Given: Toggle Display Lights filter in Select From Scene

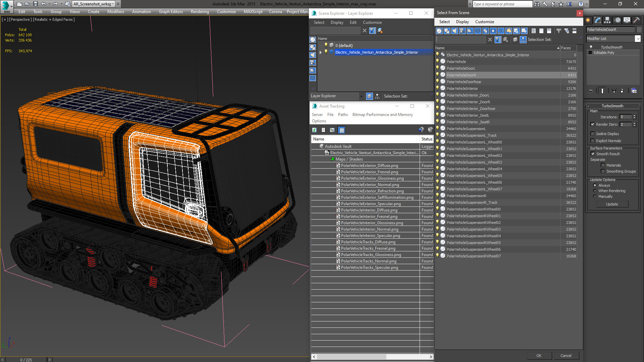Looking at the screenshot, I should click(454, 31).
